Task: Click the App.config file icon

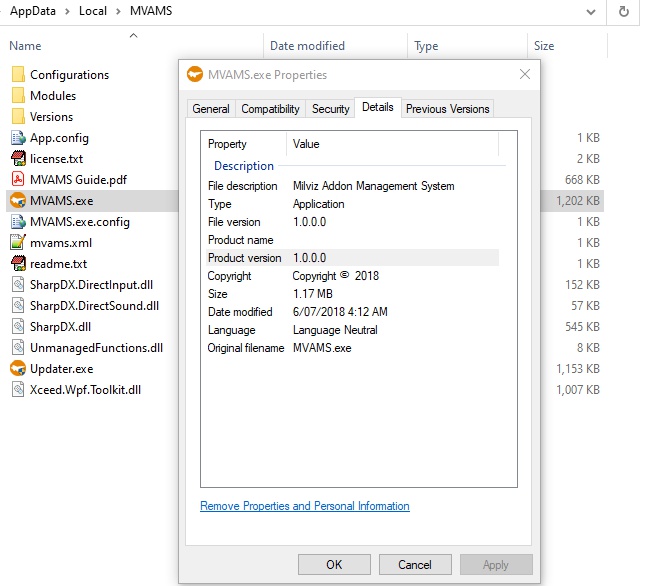Action: coord(18,138)
